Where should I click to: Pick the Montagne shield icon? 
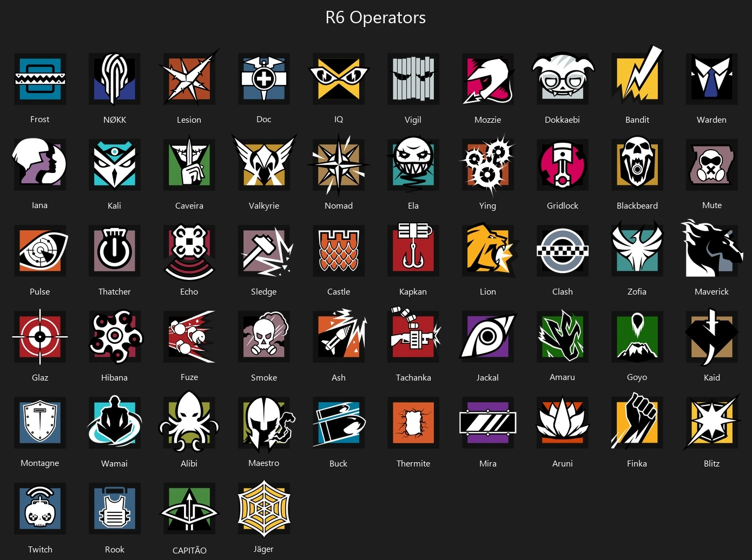coord(40,422)
